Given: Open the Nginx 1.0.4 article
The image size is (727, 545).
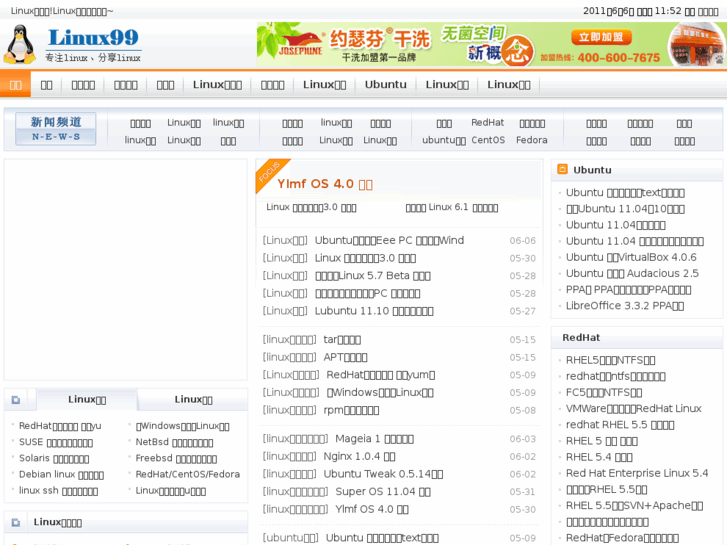Looking at the screenshot, I should click(359, 456).
